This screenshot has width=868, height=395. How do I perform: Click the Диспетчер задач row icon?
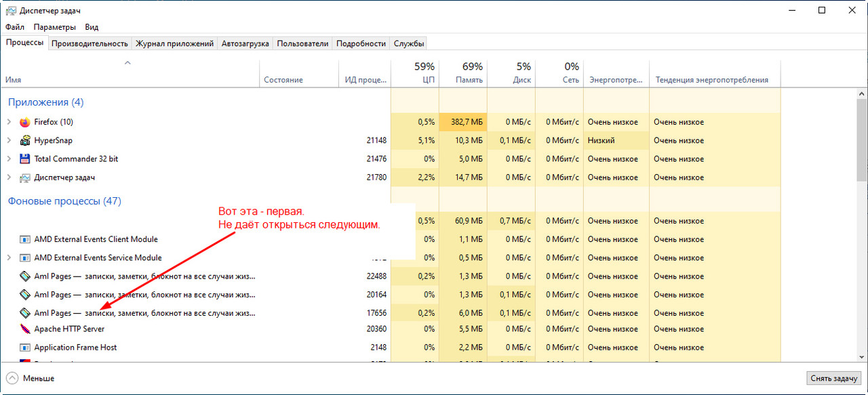[25, 178]
